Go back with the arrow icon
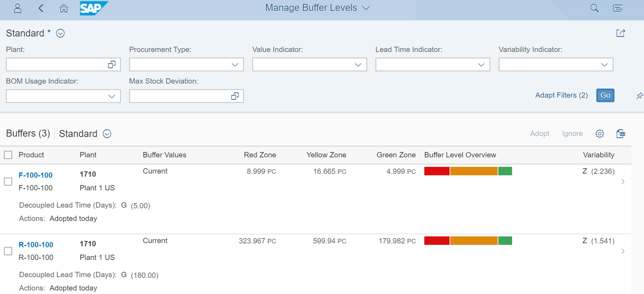644x294 pixels. click(x=41, y=8)
